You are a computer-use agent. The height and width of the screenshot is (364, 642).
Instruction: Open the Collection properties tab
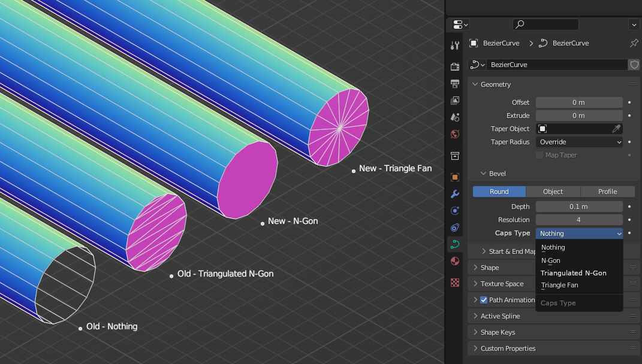[454, 156]
